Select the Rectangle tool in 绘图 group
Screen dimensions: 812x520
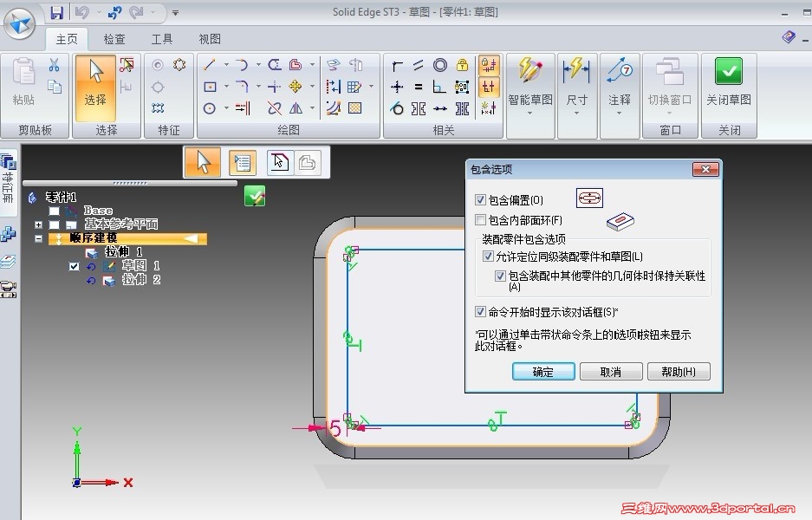tap(210, 87)
